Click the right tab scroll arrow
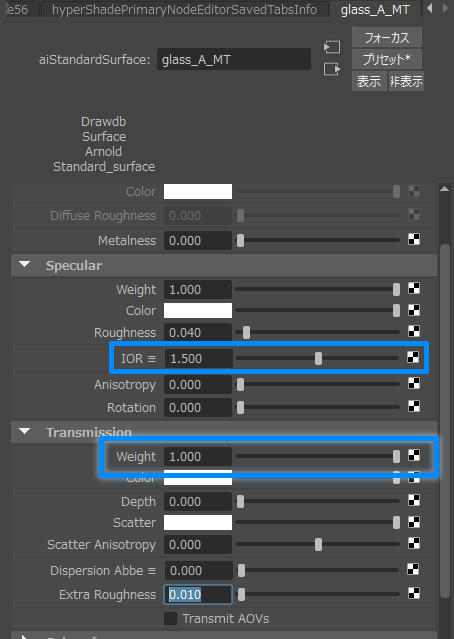 coord(445,8)
